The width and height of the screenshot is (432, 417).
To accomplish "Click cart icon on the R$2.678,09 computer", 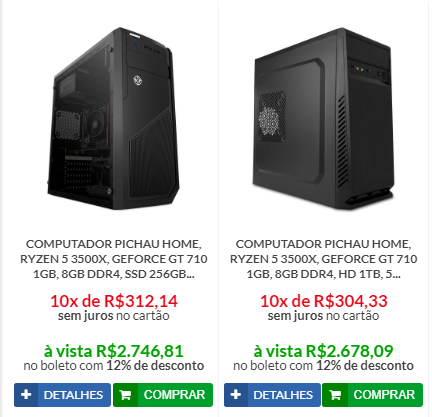I will pyautogui.click(x=335, y=395).
